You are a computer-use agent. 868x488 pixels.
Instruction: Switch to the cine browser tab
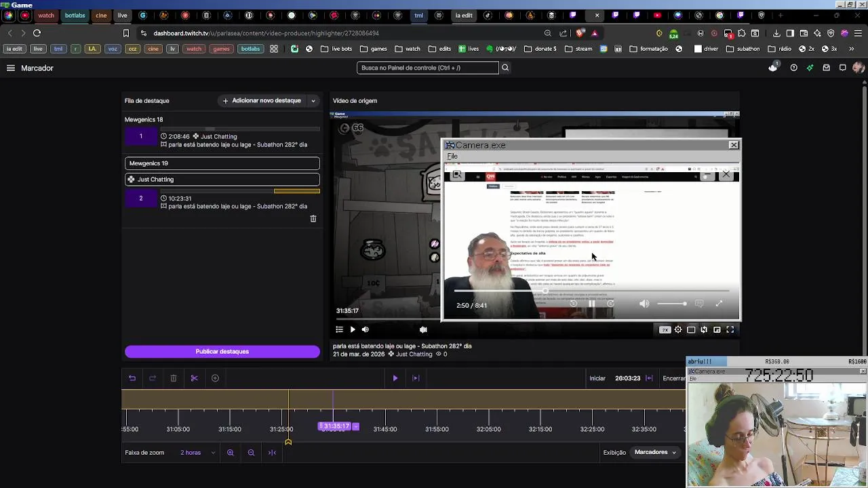tap(101, 15)
